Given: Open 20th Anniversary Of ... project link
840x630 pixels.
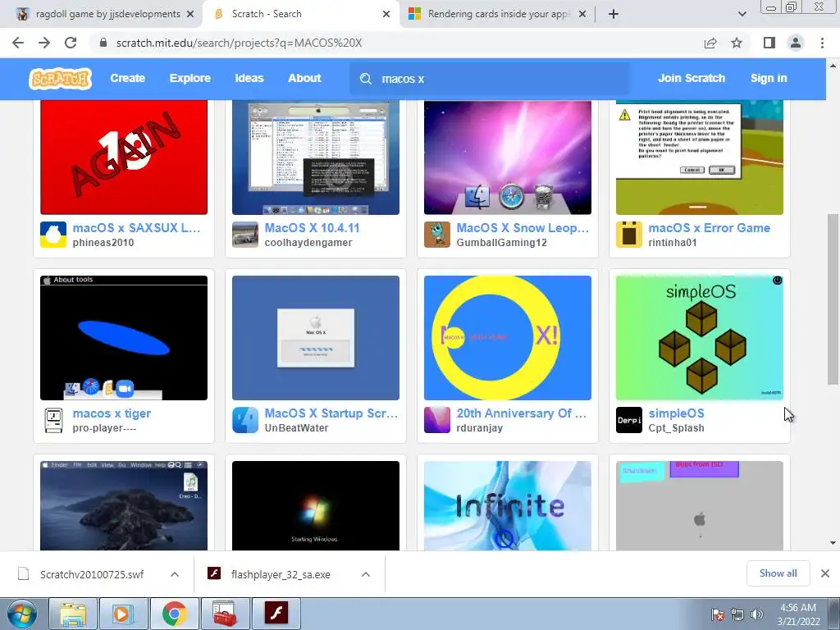Looking at the screenshot, I should click(x=521, y=413).
